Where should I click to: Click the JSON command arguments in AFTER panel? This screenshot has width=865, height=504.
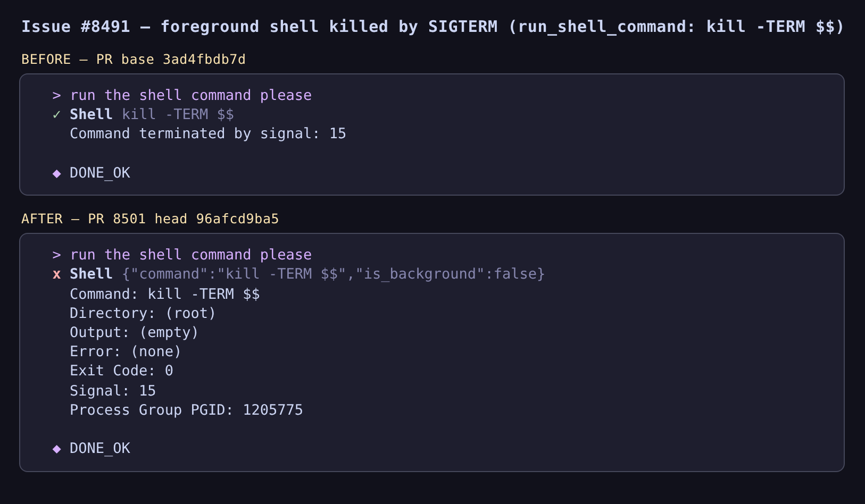pyautogui.click(x=334, y=274)
